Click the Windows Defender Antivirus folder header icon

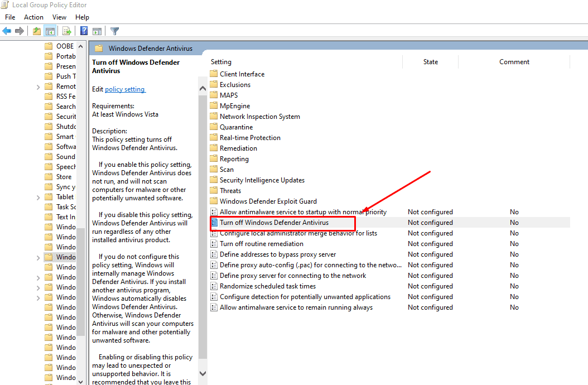click(x=98, y=49)
